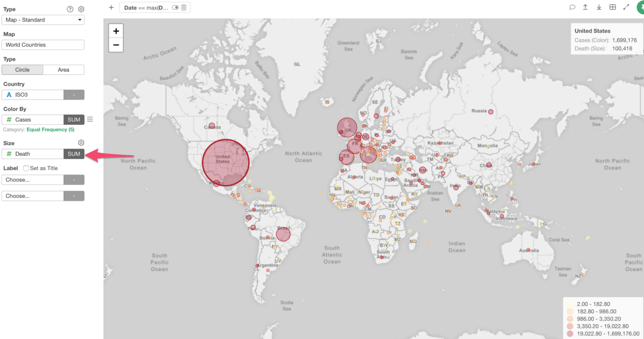
Task: Toggle the Date filter on/off switch
Action: point(175,7)
